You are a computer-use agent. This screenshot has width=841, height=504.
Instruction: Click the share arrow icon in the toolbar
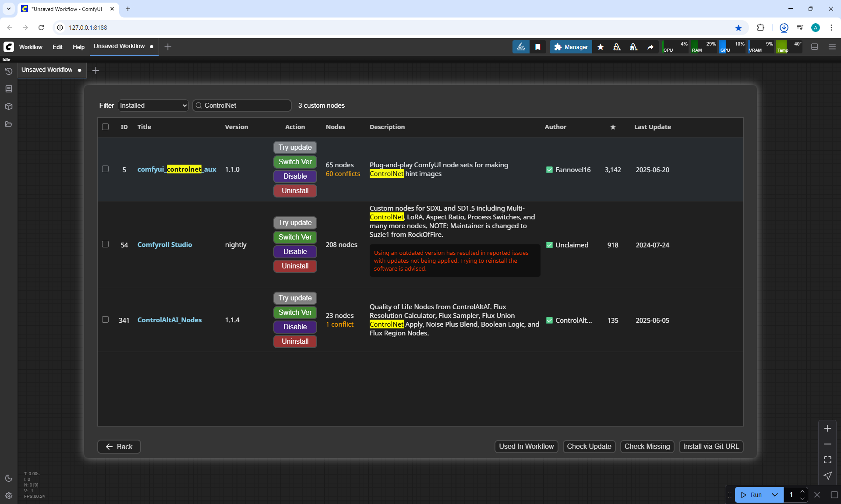650,47
